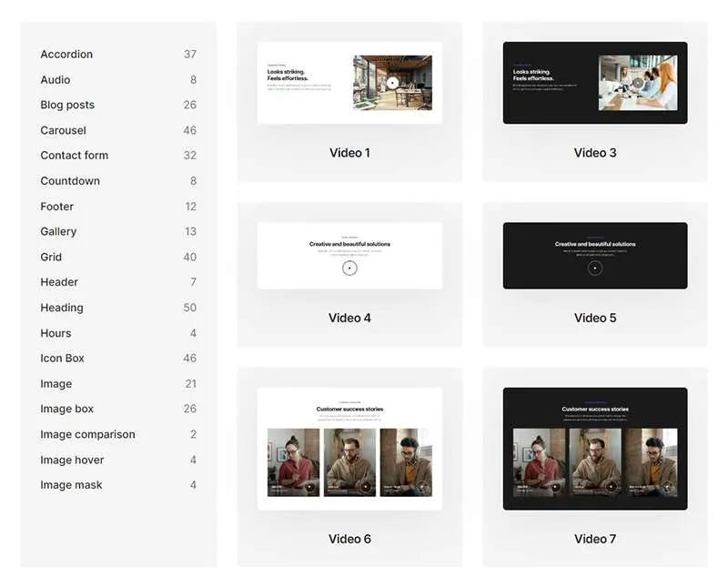Click play icon in Video 1 preview
The image size is (728, 587).
coord(391,83)
